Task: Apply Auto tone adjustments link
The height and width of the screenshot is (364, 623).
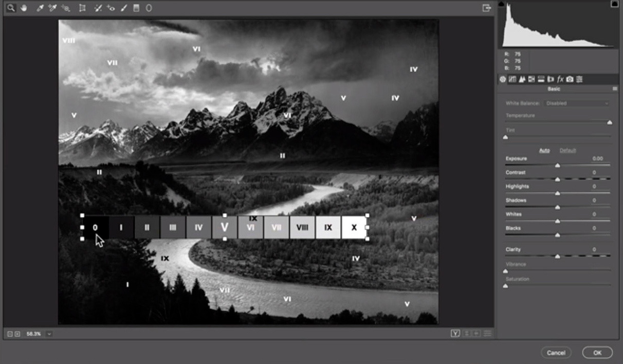Action: (544, 150)
